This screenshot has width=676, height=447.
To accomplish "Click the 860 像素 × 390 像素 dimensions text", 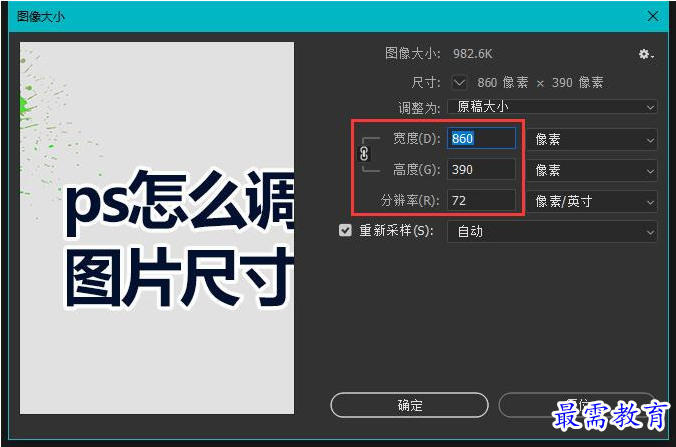I will click(x=540, y=82).
